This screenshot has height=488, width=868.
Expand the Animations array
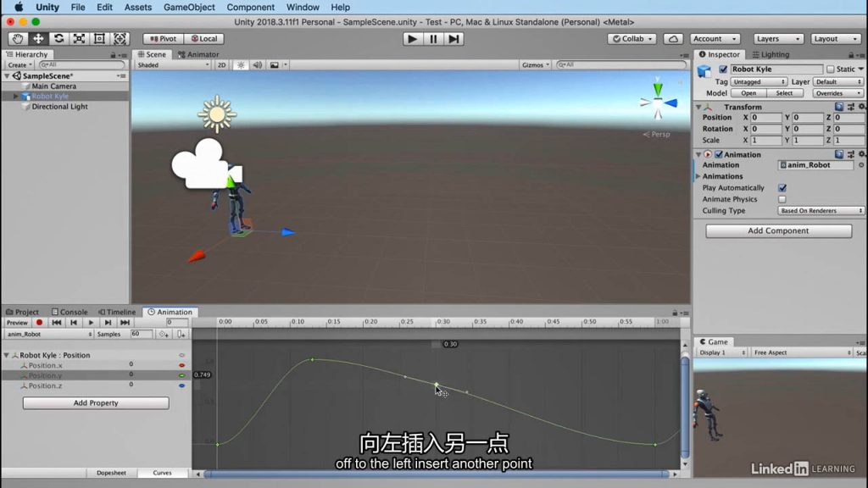pyautogui.click(x=698, y=176)
